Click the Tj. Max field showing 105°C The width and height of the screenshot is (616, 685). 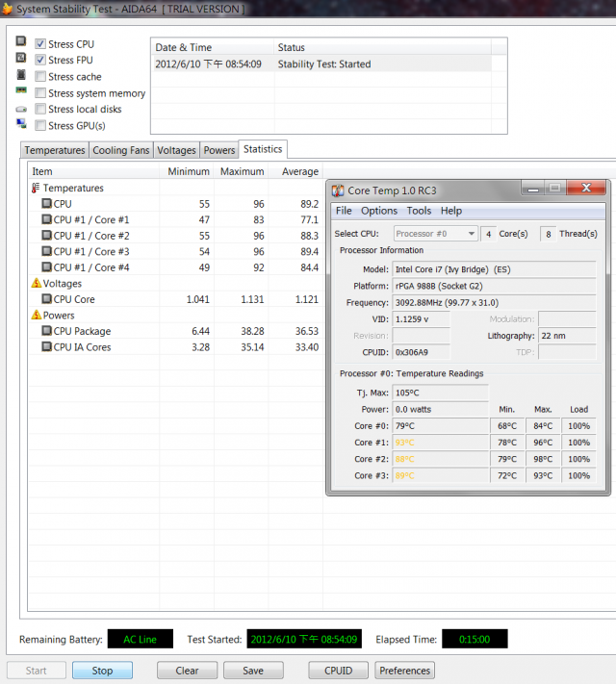coord(440,393)
